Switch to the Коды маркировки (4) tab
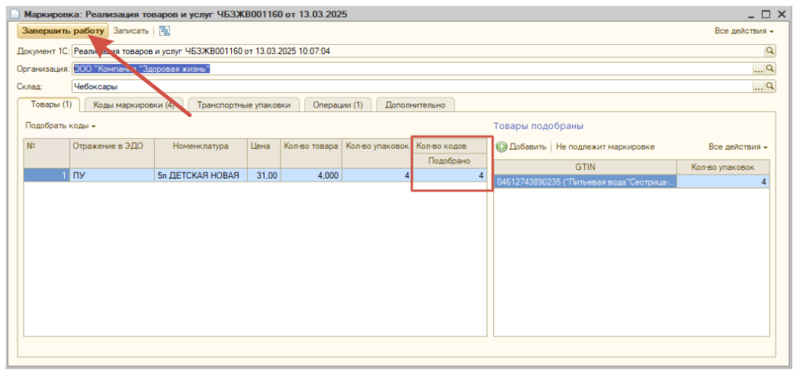 pyautogui.click(x=134, y=105)
